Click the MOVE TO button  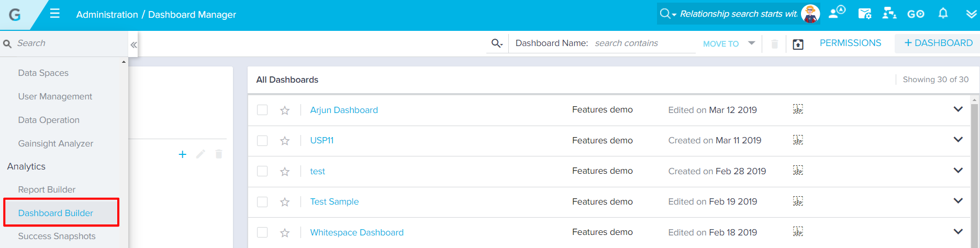721,44
